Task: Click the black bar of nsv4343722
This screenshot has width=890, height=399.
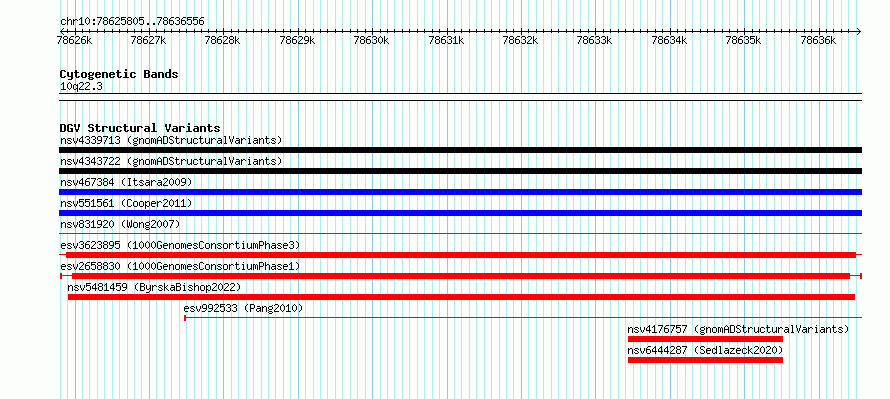Action: 460,171
